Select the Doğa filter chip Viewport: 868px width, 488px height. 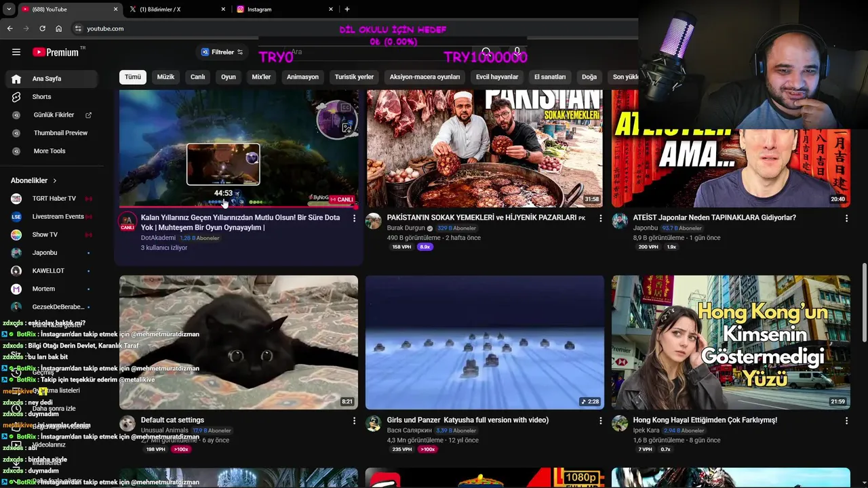(589, 77)
